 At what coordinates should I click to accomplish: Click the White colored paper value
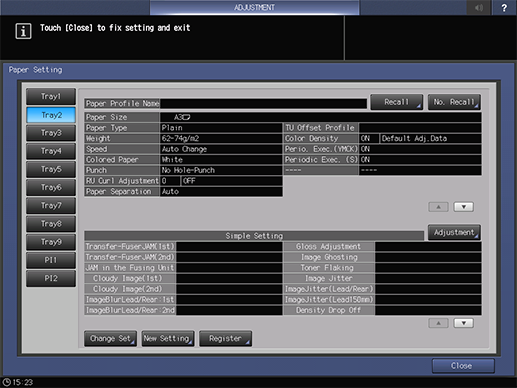click(x=221, y=160)
